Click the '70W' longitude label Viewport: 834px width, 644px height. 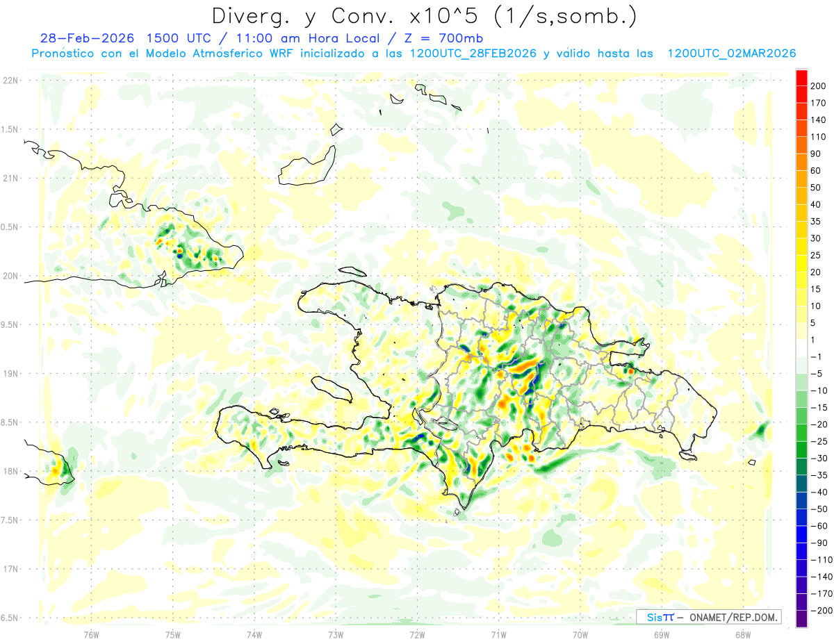[x=580, y=634]
